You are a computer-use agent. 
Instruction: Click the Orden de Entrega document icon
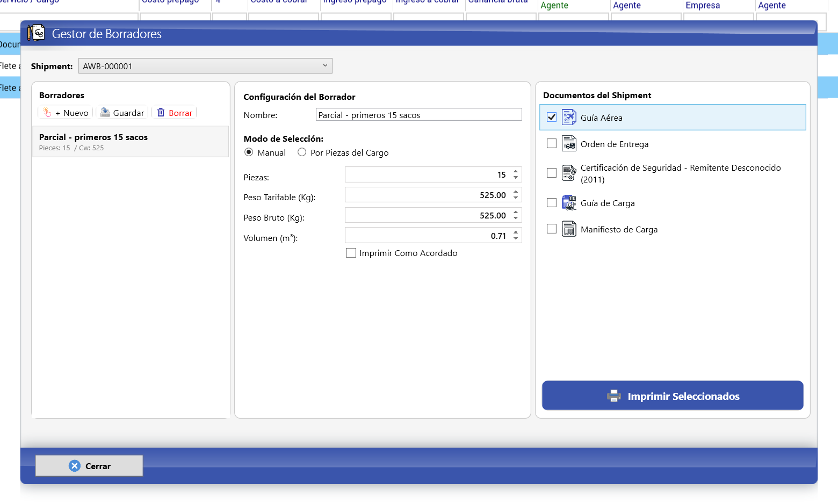pos(569,143)
